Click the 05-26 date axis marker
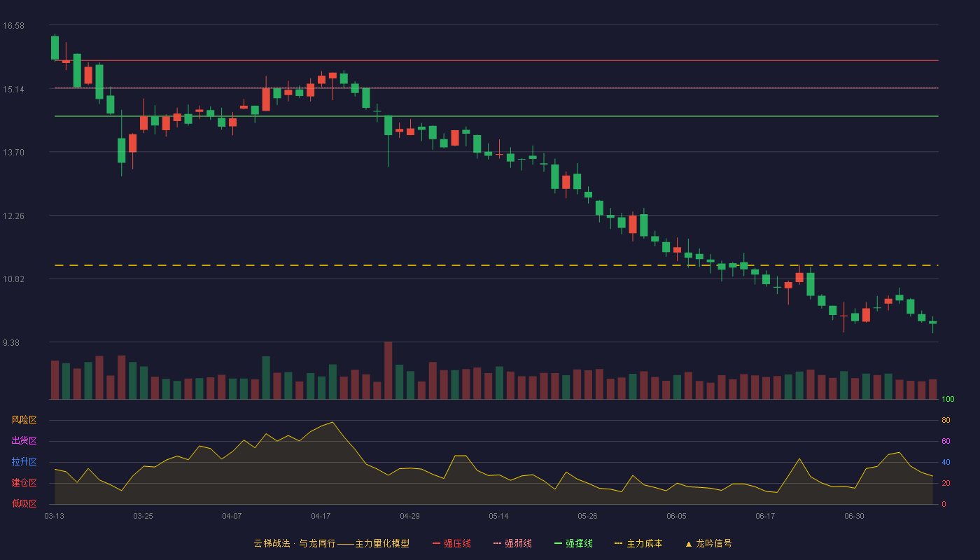The height and width of the screenshot is (560, 980). (587, 516)
